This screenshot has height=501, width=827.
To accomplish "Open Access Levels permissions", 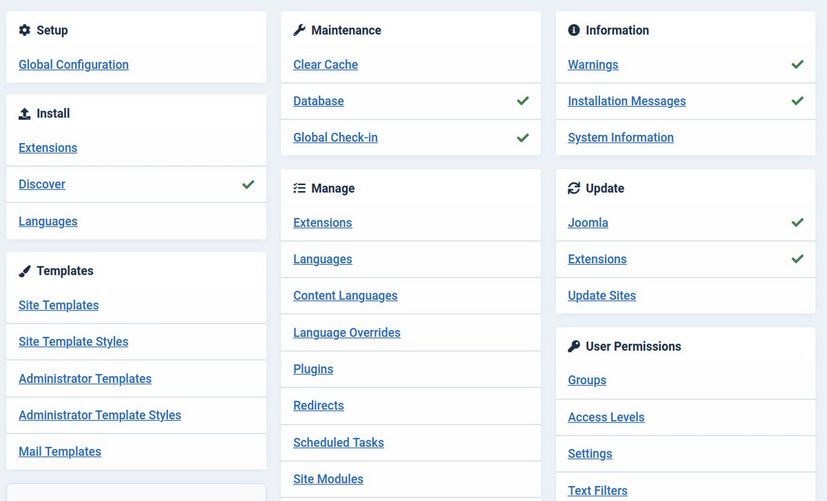I will click(606, 417).
